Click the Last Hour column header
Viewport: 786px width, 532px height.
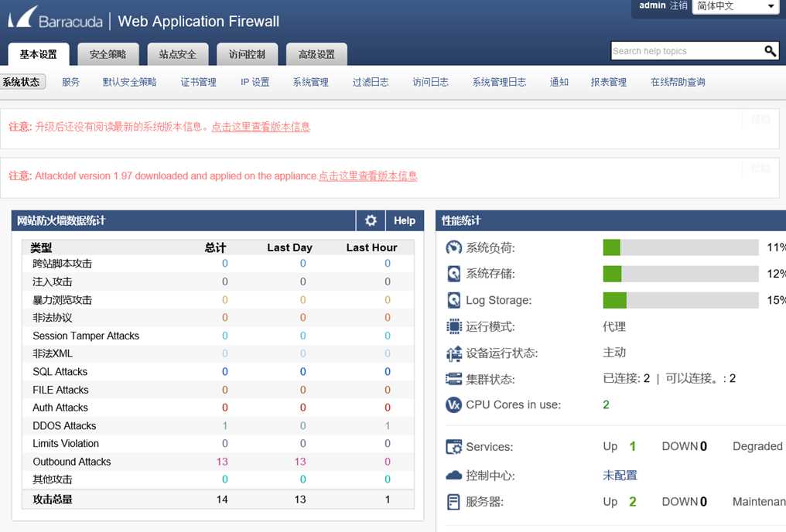click(371, 247)
